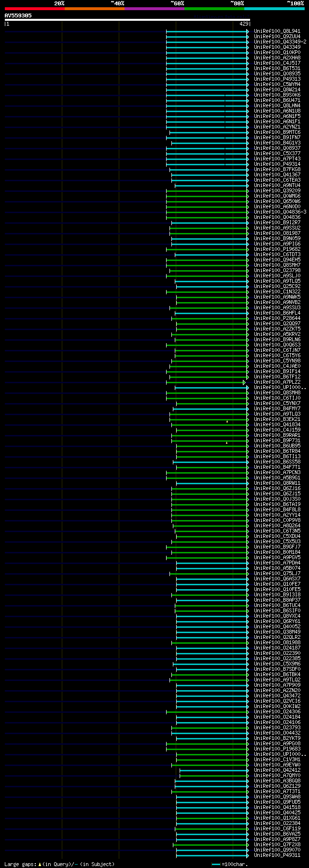The width and height of the screenshot is (309, 868).
Task: Click the white query length bar ending at 429
Action: coord(127,20)
